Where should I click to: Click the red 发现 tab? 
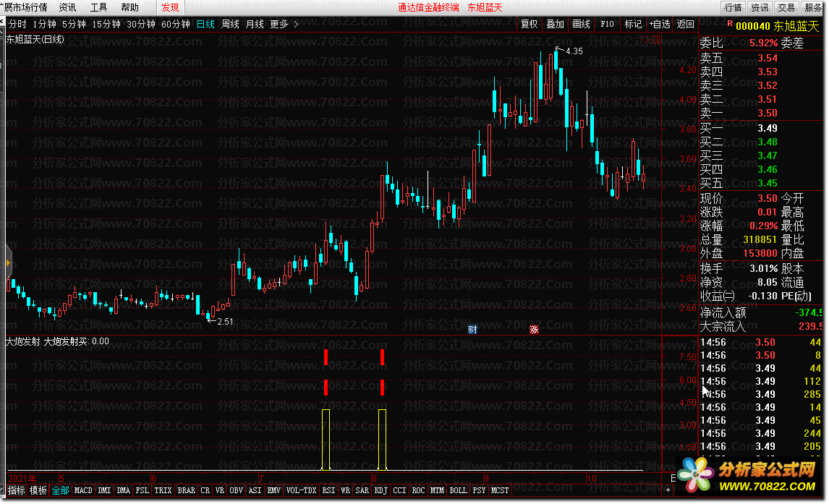coord(170,7)
